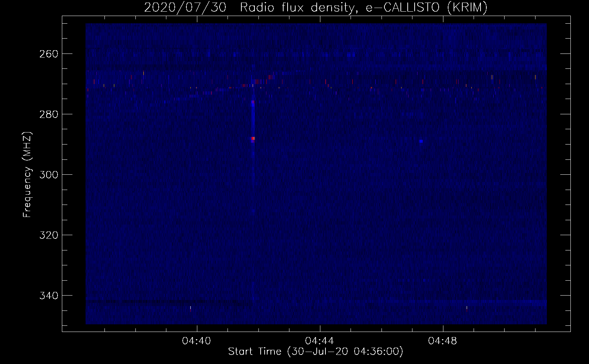
Task: Select the 340 frequency axis label
Action: [x=48, y=296]
